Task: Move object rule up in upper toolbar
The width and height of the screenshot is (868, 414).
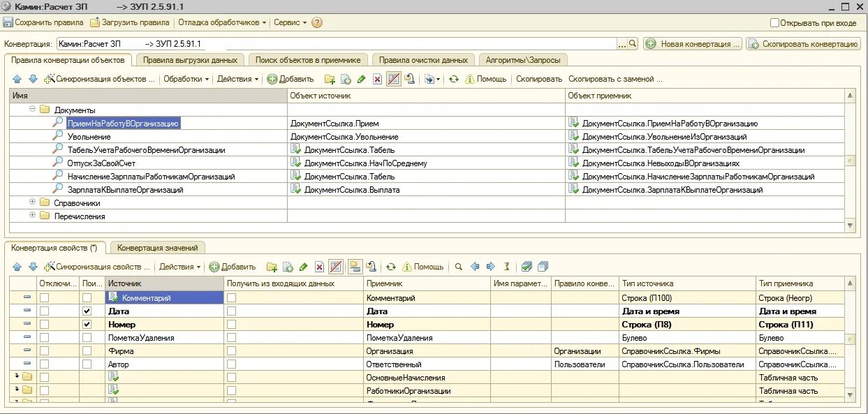Action: (17, 79)
